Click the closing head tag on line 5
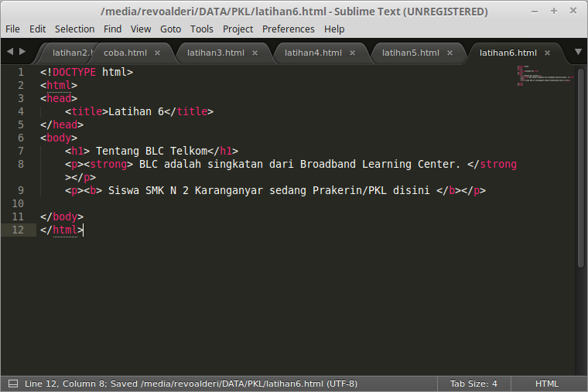The height and width of the screenshot is (392, 588). (x=62, y=124)
